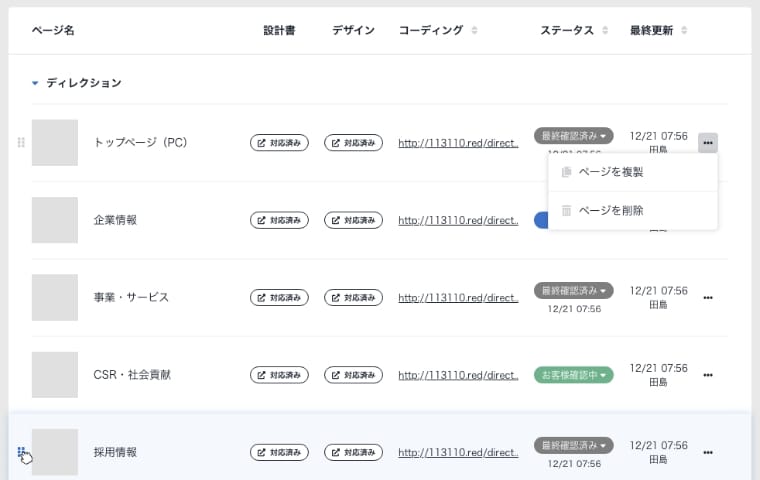The width and height of the screenshot is (760, 480).
Task: Click drag handle beside トップページ（PC） row
Action: 21,143
